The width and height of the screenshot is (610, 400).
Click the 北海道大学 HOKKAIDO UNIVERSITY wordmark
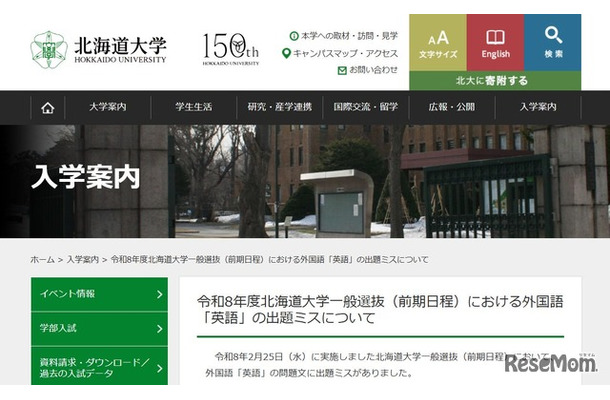[120, 50]
